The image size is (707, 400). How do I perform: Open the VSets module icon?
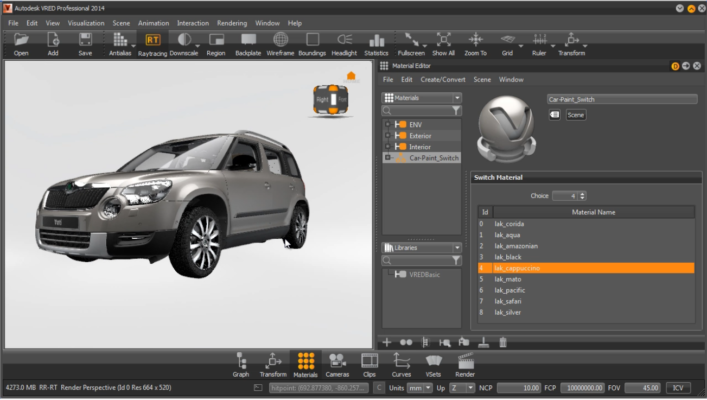433,365
